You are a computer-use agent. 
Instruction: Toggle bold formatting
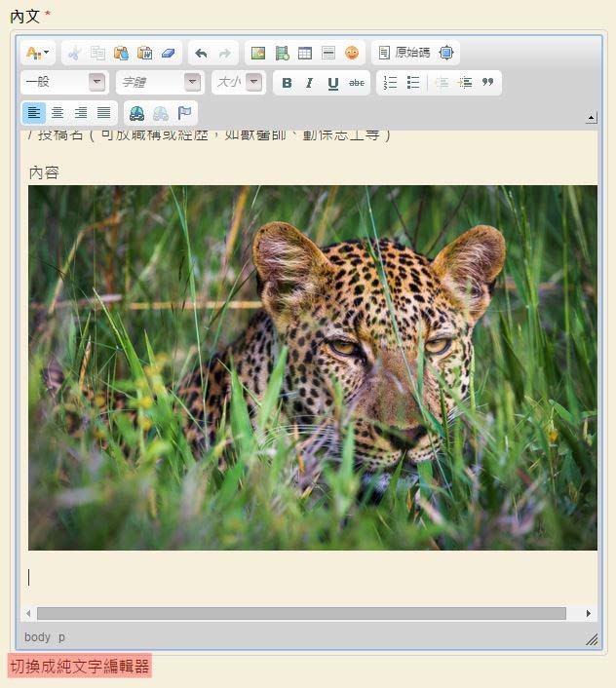287,83
